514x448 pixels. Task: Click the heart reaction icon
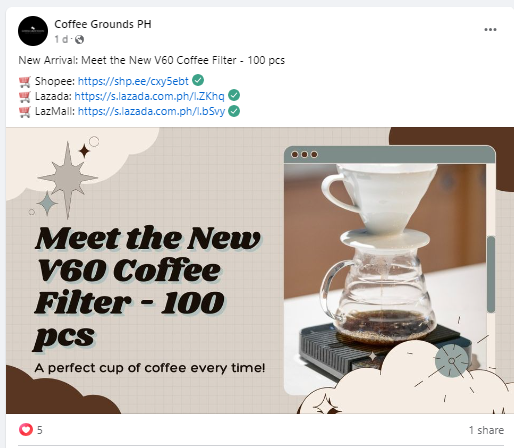pyautogui.click(x=26, y=429)
